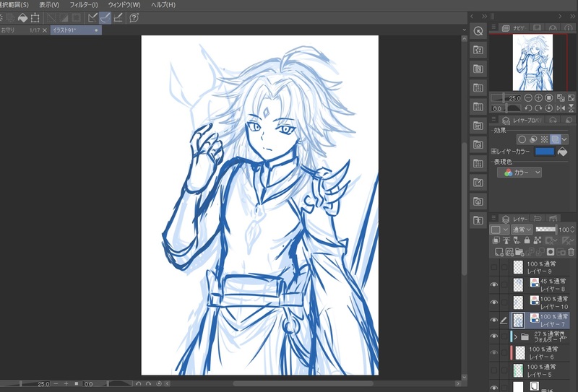Create a layer mask

[551, 252]
